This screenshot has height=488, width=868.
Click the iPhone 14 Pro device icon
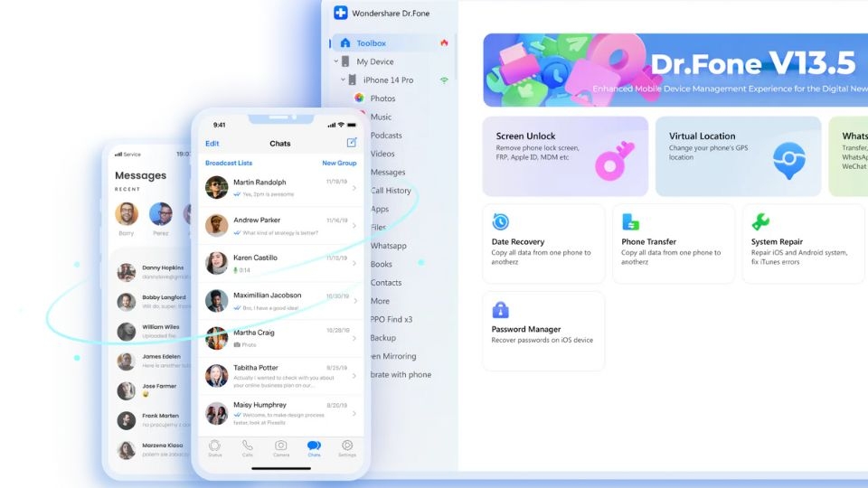[352, 80]
